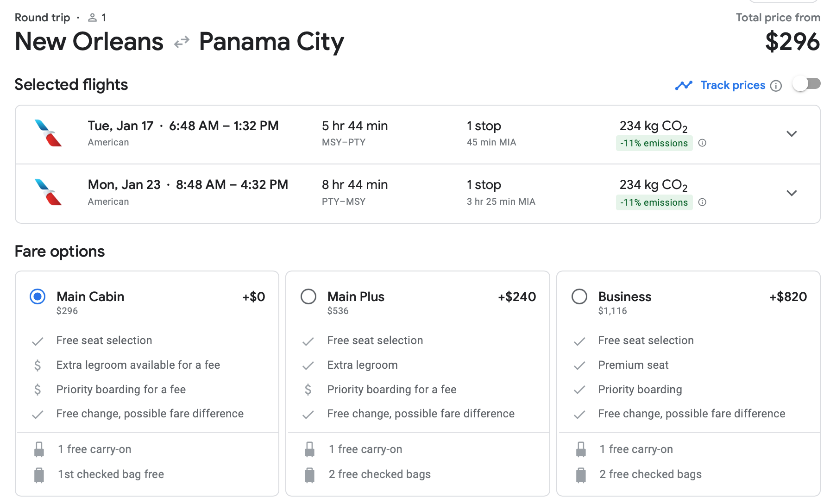Enable the Track prices toggle
The width and height of the screenshot is (830, 504).
tap(806, 84)
